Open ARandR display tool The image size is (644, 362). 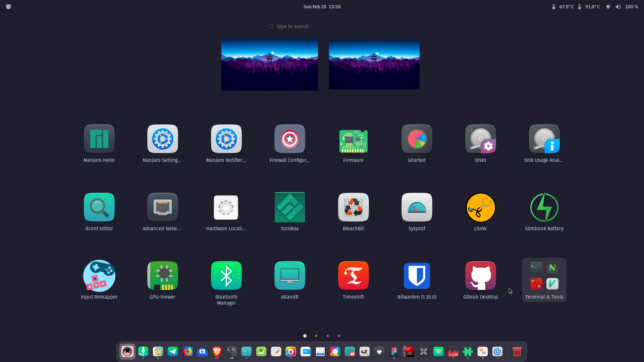click(x=289, y=281)
